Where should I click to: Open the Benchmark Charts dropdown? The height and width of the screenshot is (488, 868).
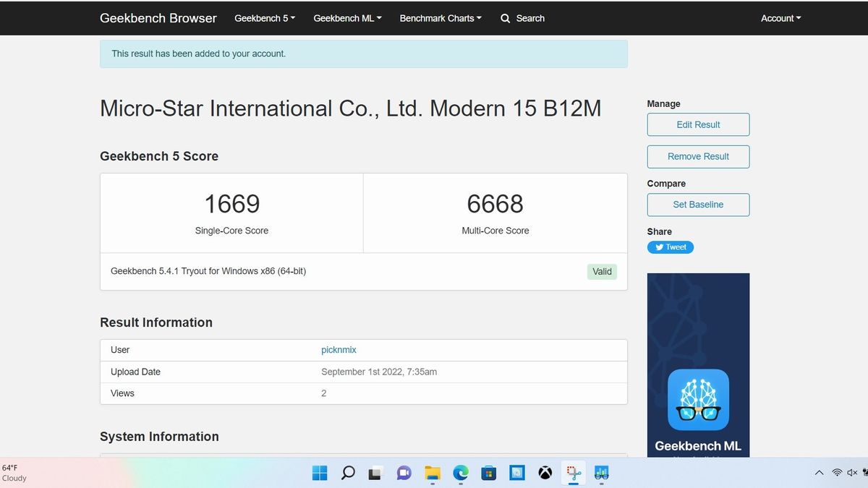click(441, 18)
